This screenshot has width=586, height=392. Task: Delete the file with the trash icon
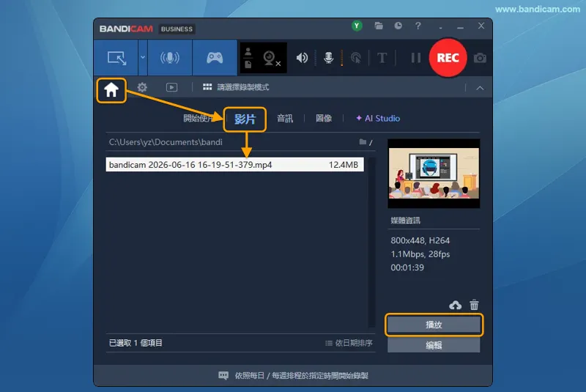[x=474, y=305]
